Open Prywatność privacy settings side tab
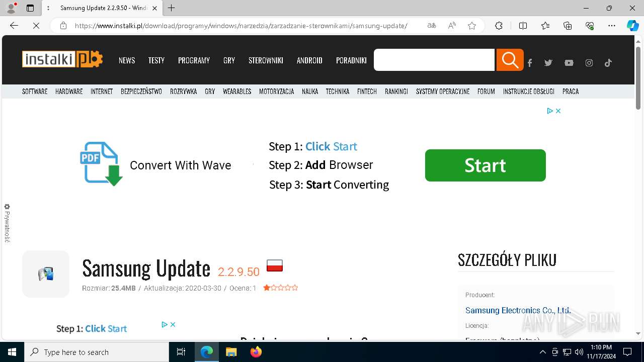The width and height of the screenshot is (644, 362). tap(7, 223)
